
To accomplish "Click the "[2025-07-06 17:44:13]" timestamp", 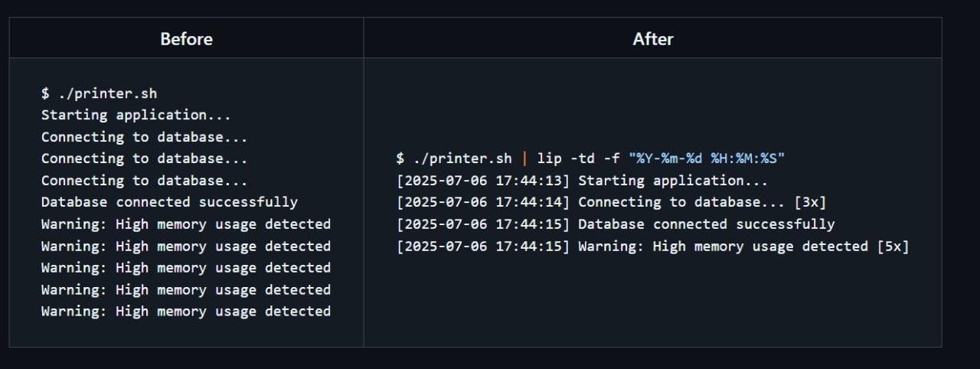I will [x=482, y=181].
